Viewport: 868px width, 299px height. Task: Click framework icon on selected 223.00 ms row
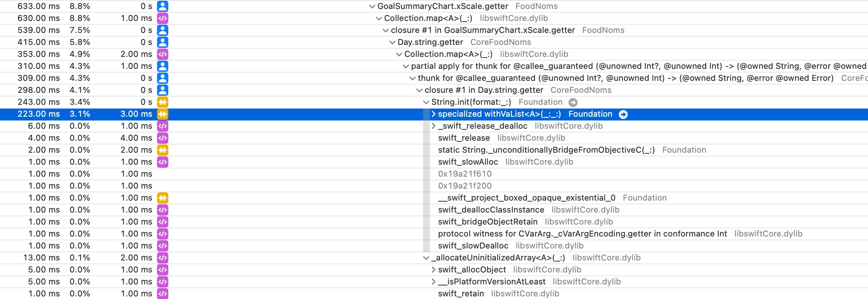point(163,114)
